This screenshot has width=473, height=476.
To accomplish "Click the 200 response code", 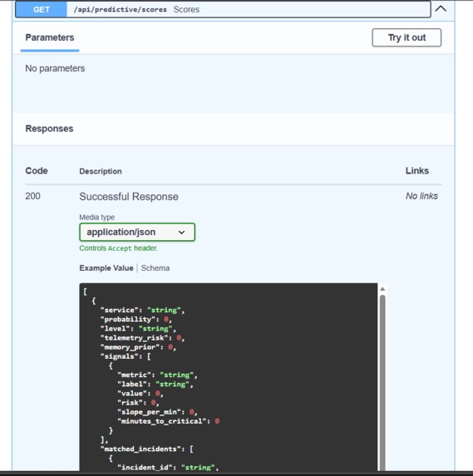I will [x=32, y=196].
